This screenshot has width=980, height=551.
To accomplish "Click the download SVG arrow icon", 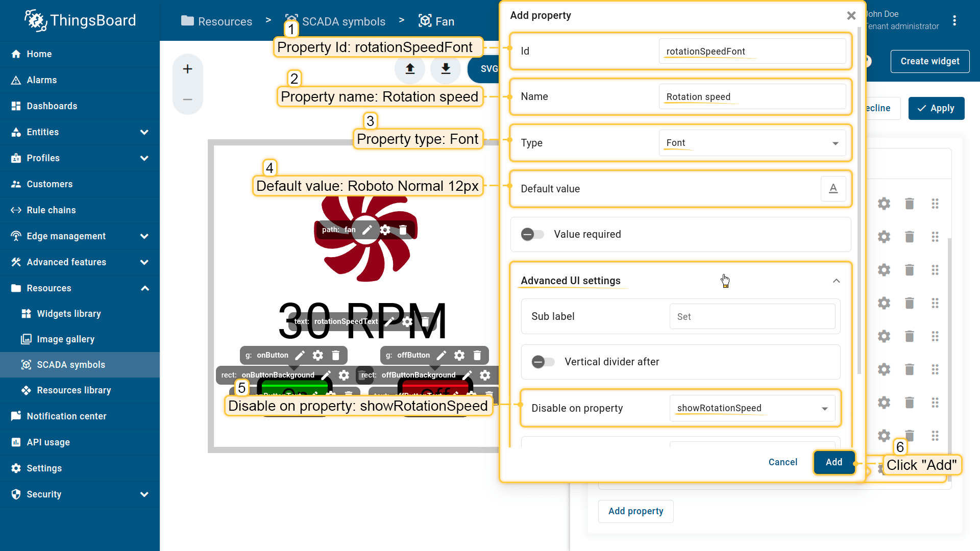I will (446, 69).
